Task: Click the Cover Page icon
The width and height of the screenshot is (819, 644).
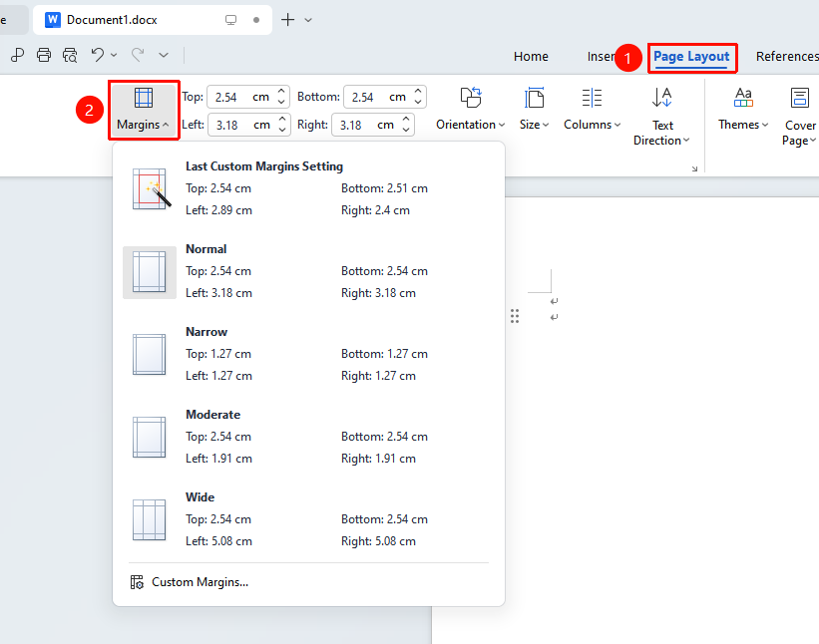Action: (x=800, y=98)
